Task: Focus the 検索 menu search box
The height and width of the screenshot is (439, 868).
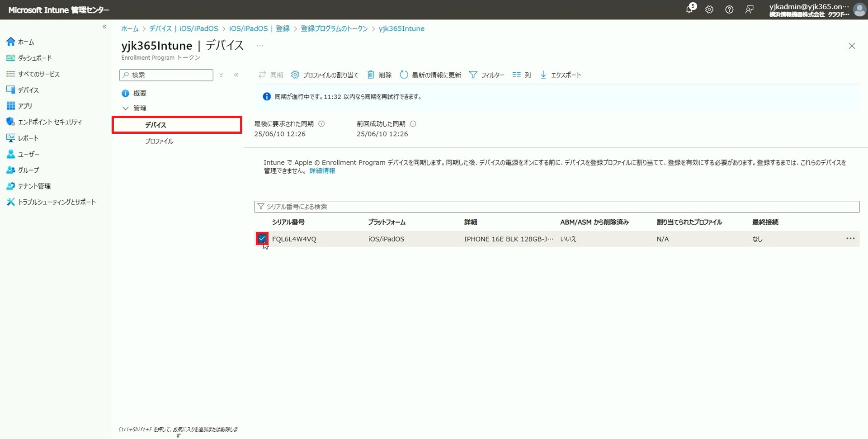Action: tap(166, 75)
